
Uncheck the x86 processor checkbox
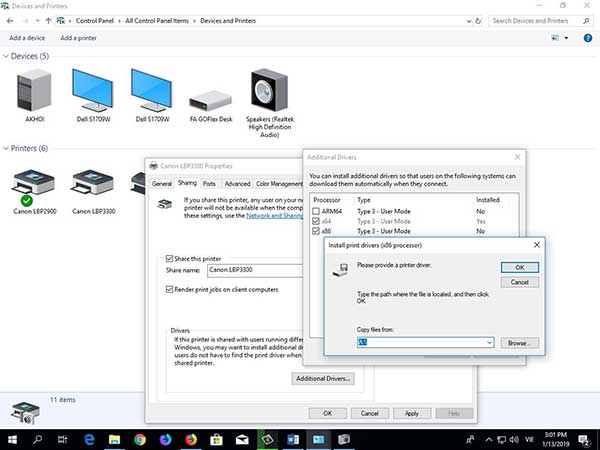[316, 231]
